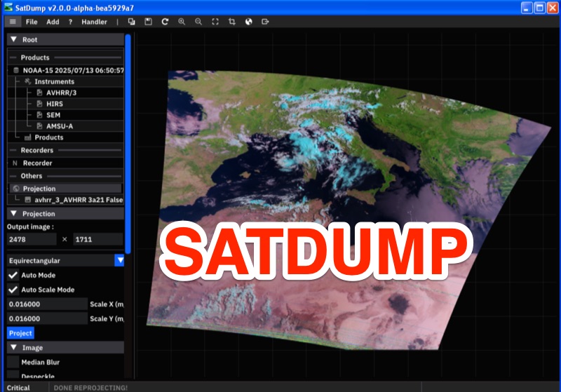Viewport: 561px width, 392px height.
Task: Collapse the Projection settings section
Action: (x=13, y=213)
